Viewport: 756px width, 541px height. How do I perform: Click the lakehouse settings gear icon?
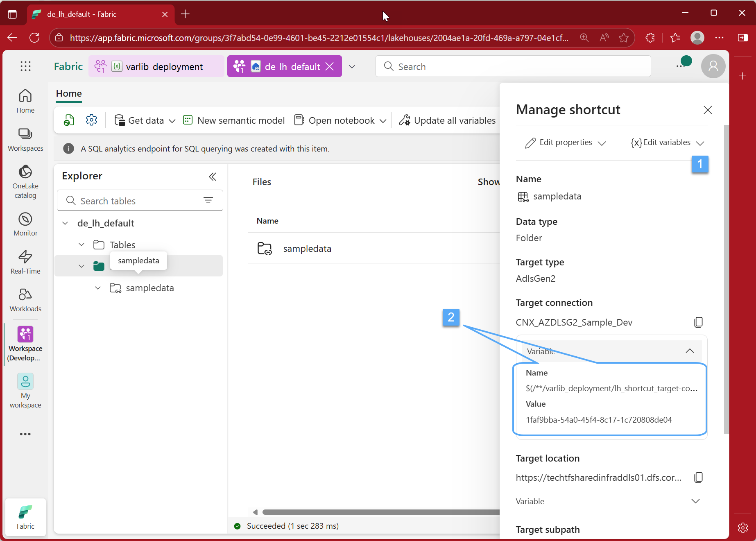pos(91,120)
